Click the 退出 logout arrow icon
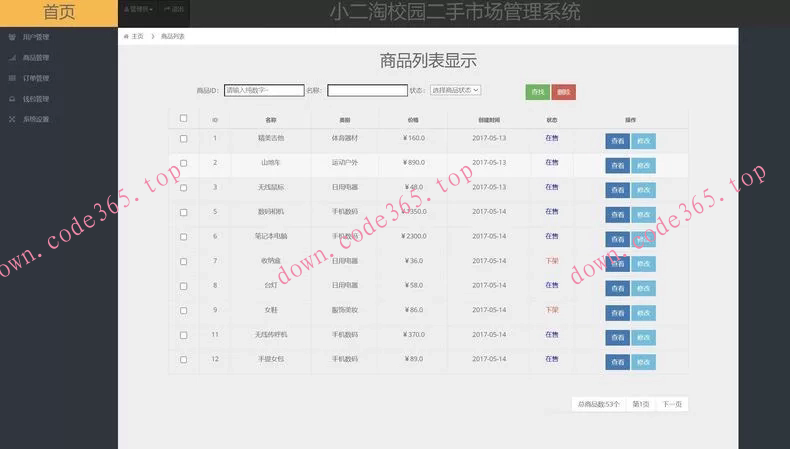The width and height of the screenshot is (790, 449). coord(167,9)
